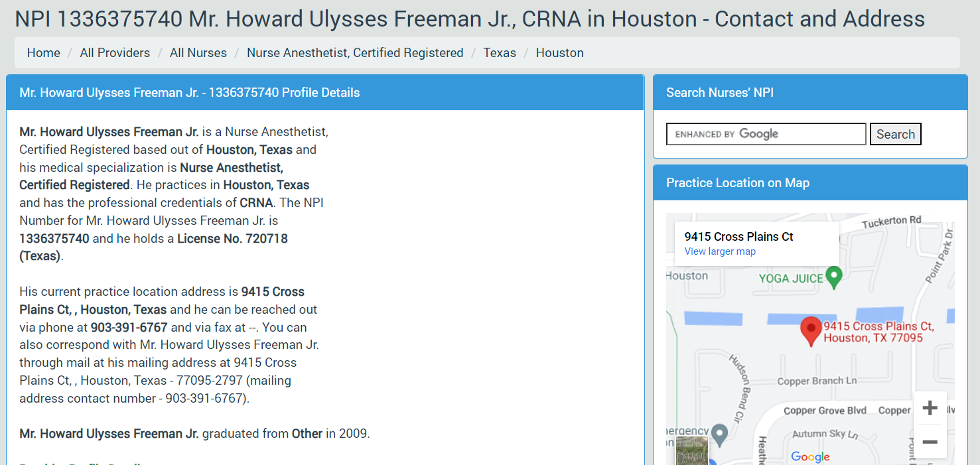Click the Practice Location on Map header
Viewport: 980px width, 465px height.
810,182
